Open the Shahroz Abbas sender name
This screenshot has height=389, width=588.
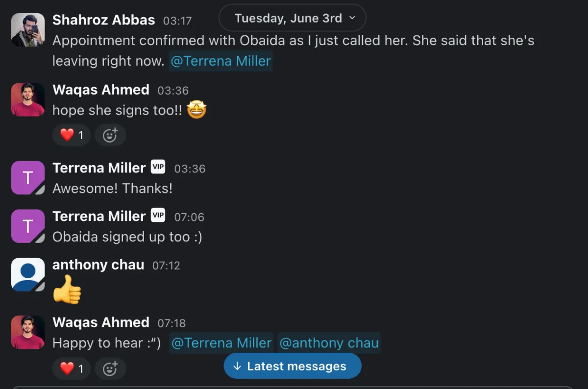pos(104,20)
